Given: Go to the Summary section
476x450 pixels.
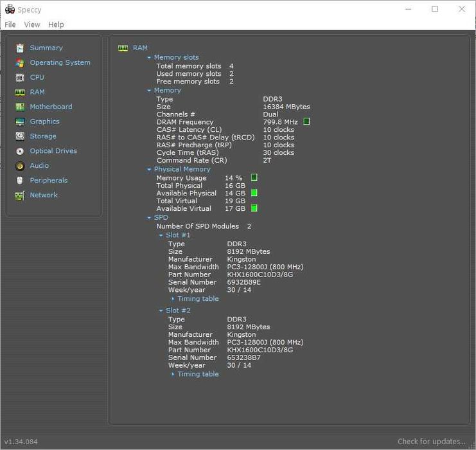Looking at the screenshot, I should click(46, 48).
